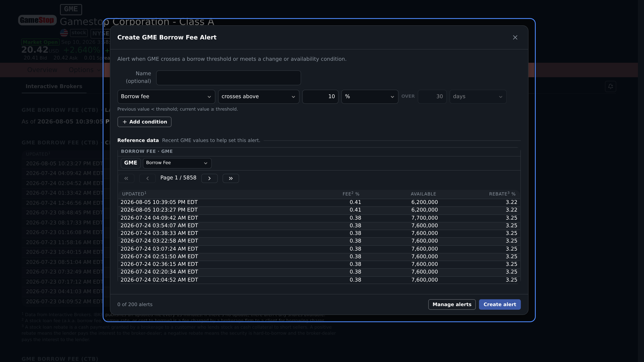Select row 2026-07-24 03:54:07 AM EDT
This screenshot has height=362, width=644.
point(319,226)
